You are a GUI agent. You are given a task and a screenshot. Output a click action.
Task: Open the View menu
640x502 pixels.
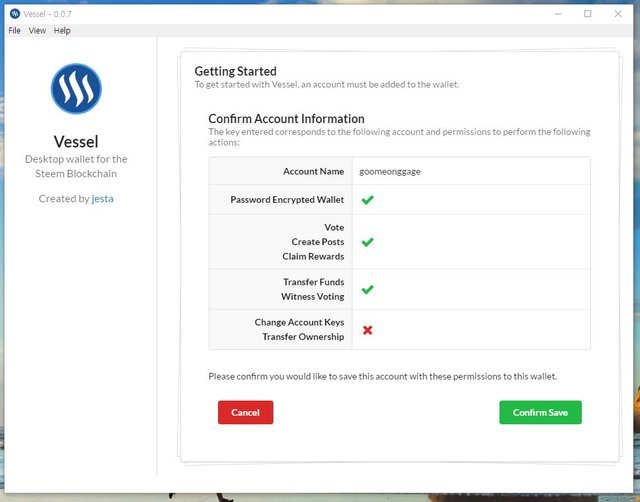click(37, 31)
